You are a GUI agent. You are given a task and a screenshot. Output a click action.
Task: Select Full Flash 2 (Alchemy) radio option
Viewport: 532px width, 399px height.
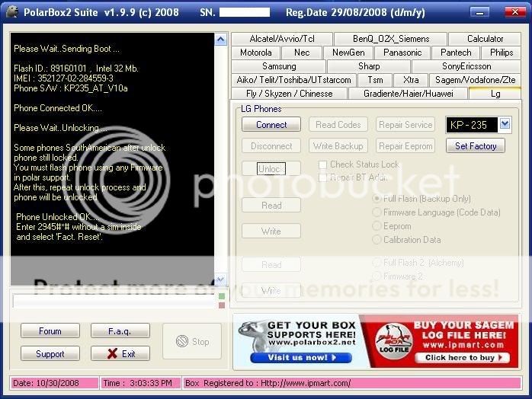coord(377,263)
